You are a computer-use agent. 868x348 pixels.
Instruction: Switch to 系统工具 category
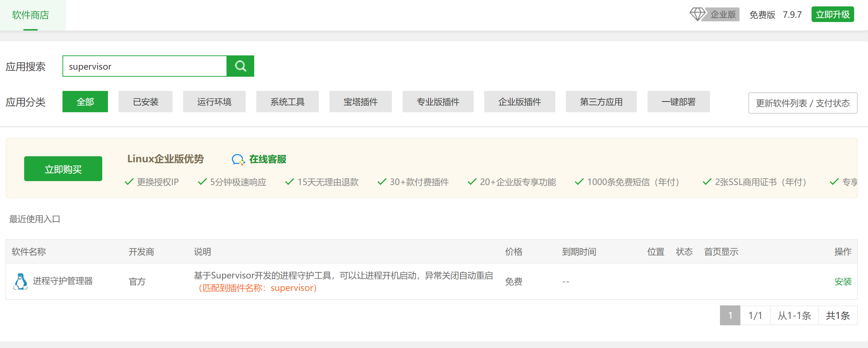pos(288,102)
